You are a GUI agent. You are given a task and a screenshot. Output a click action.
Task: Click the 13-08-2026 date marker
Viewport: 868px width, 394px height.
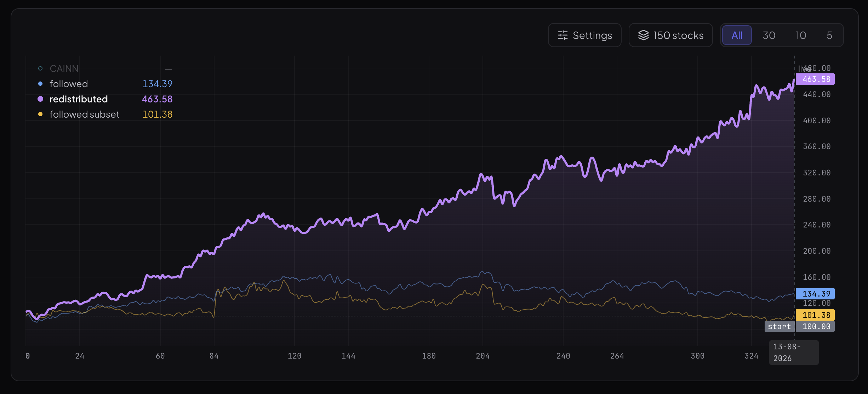click(x=794, y=353)
